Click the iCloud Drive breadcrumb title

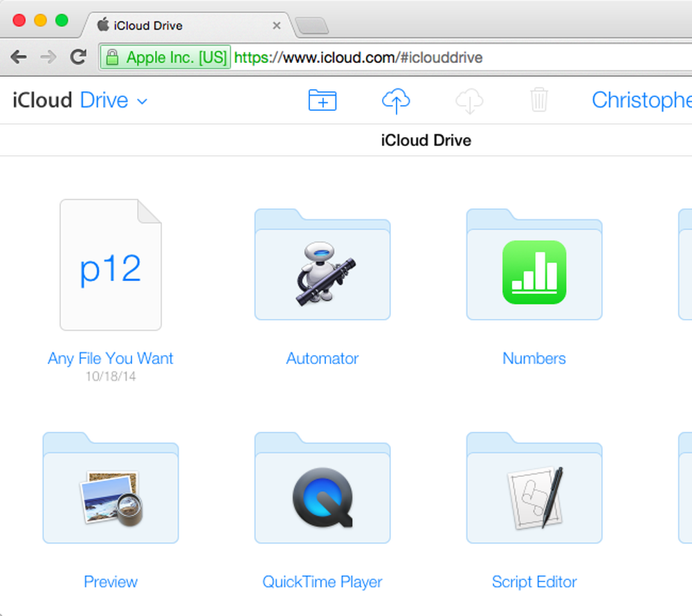[x=426, y=141]
